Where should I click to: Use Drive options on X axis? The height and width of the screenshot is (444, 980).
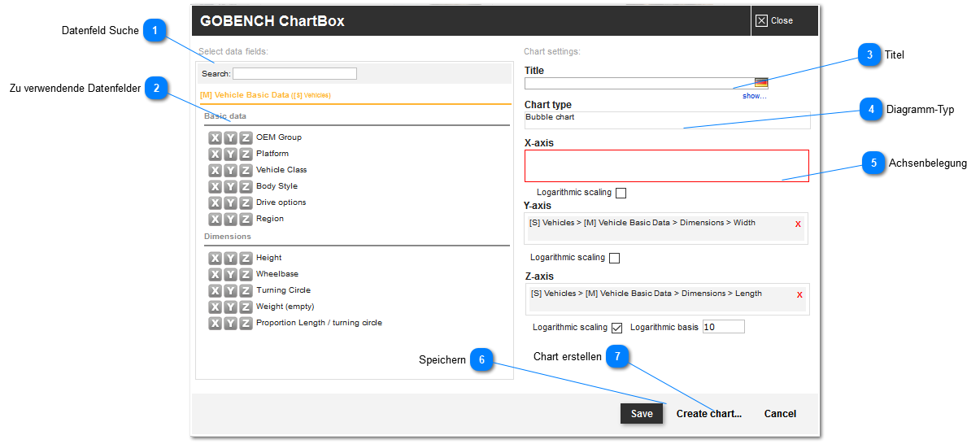215,202
